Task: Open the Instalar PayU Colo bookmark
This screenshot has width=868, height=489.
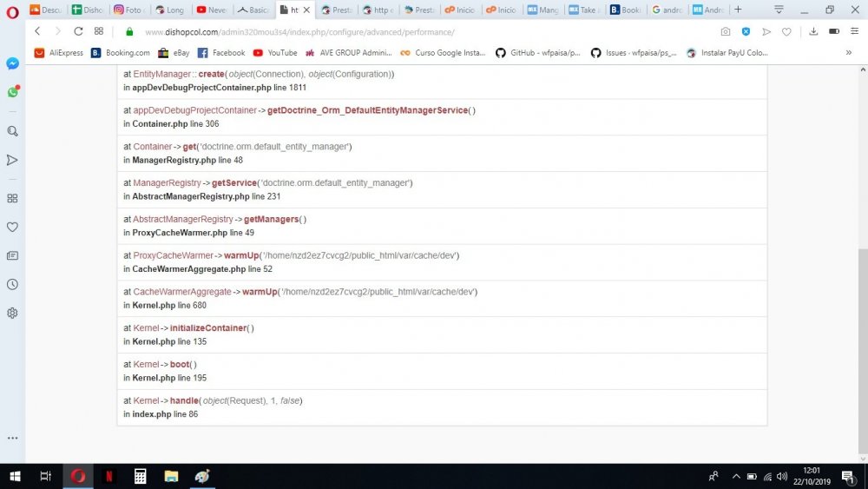Action: pyautogui.click(x=727, y=53)
